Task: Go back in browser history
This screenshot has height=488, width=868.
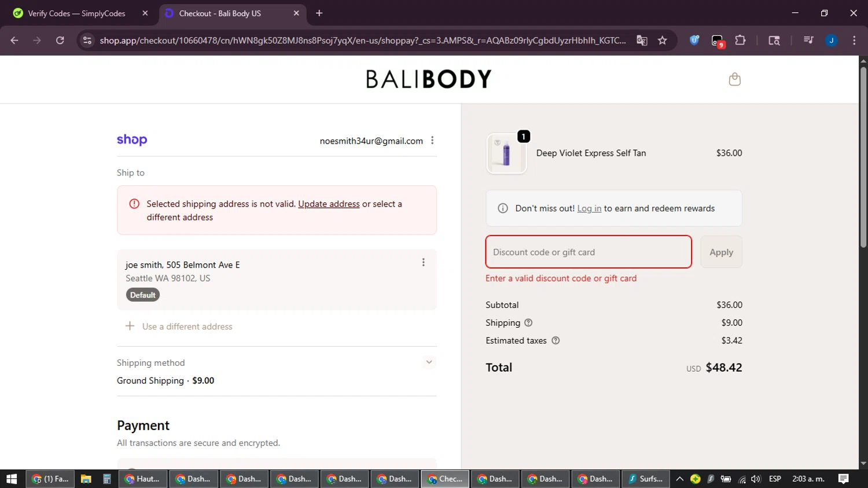Action: [x=14, y=41]
